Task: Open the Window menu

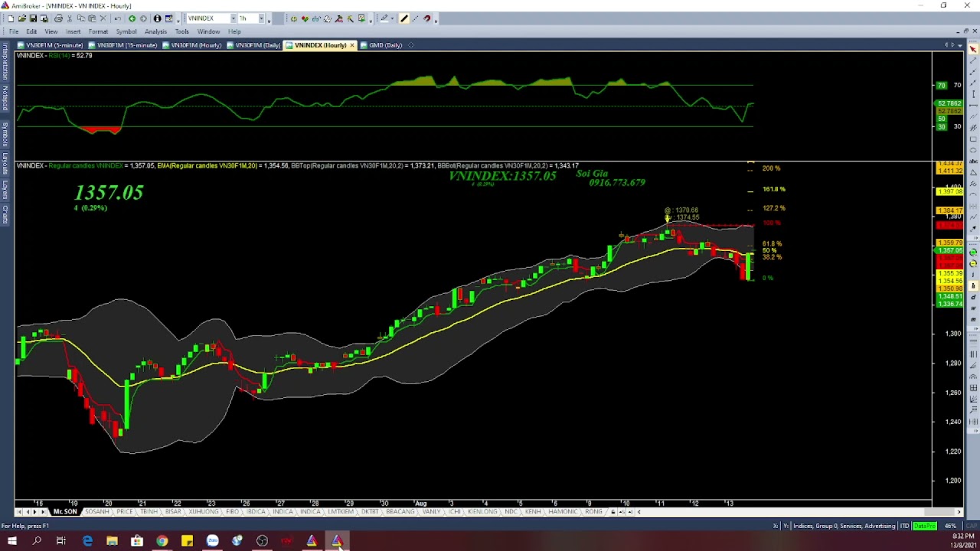Action: coord(208,31)
